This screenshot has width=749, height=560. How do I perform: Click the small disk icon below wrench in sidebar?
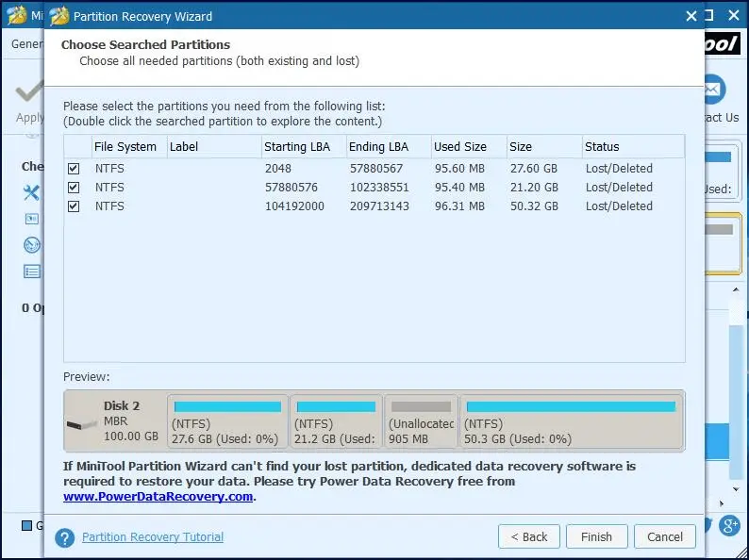[x=31, y=219]
